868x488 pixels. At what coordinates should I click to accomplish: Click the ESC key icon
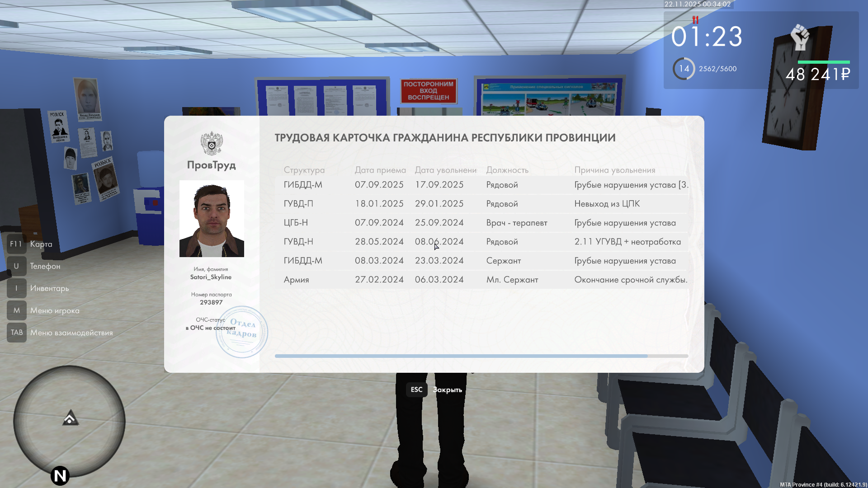416,389
